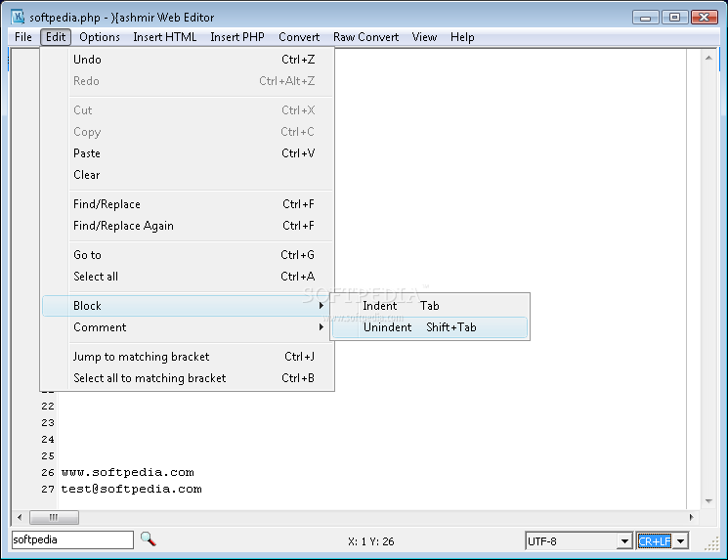Click the vertical scrollbar down arrow
This screenshot has height=560, width=728.
[x=708, y=500]
